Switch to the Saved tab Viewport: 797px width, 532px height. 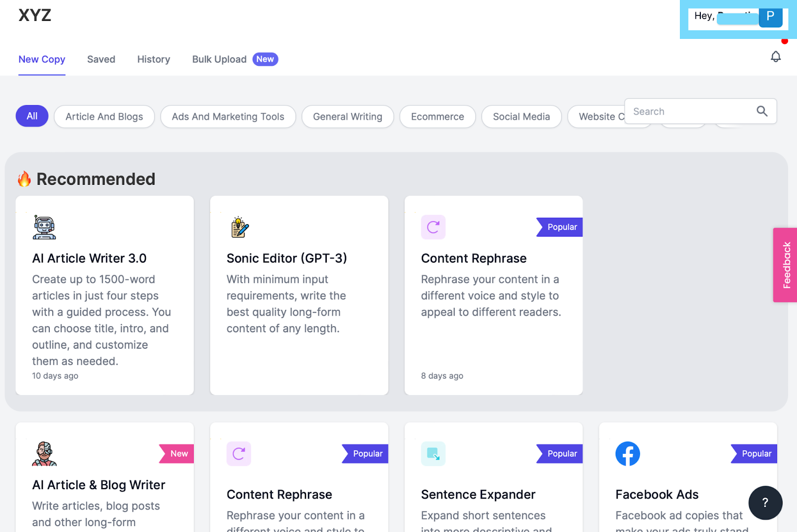[x=101, y=59]
